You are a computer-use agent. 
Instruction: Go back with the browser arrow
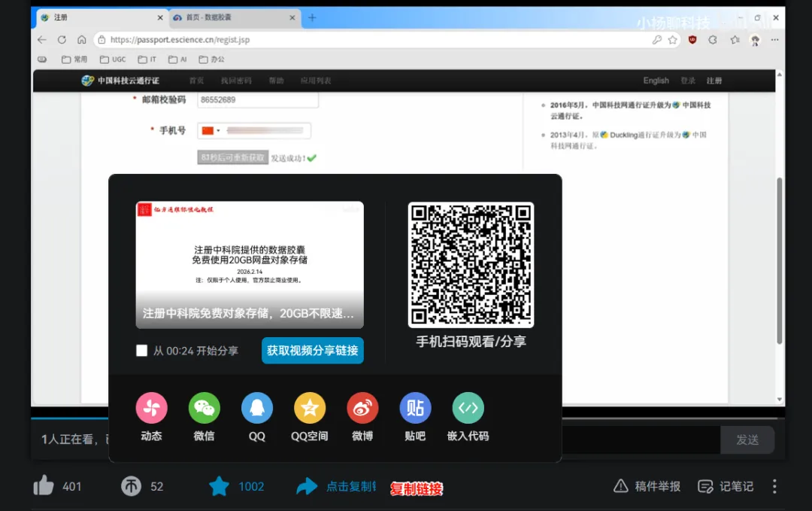(42, 39)
